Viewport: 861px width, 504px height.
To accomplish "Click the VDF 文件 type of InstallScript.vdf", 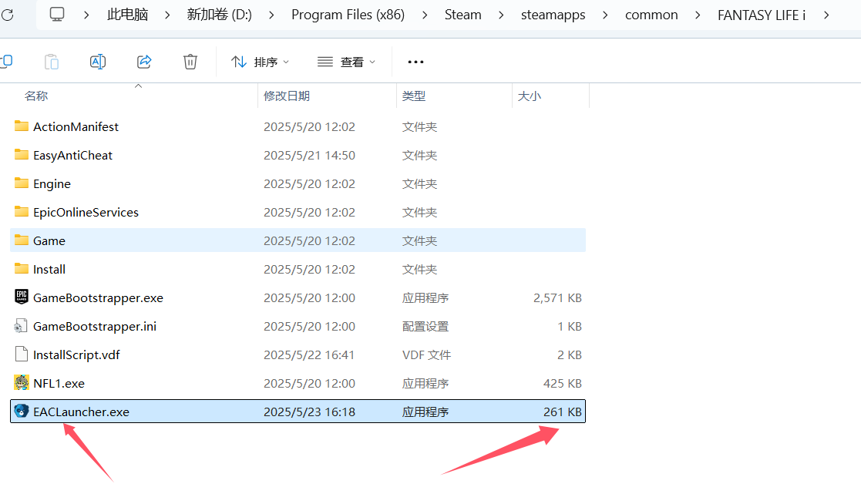I will click(427, 355).
